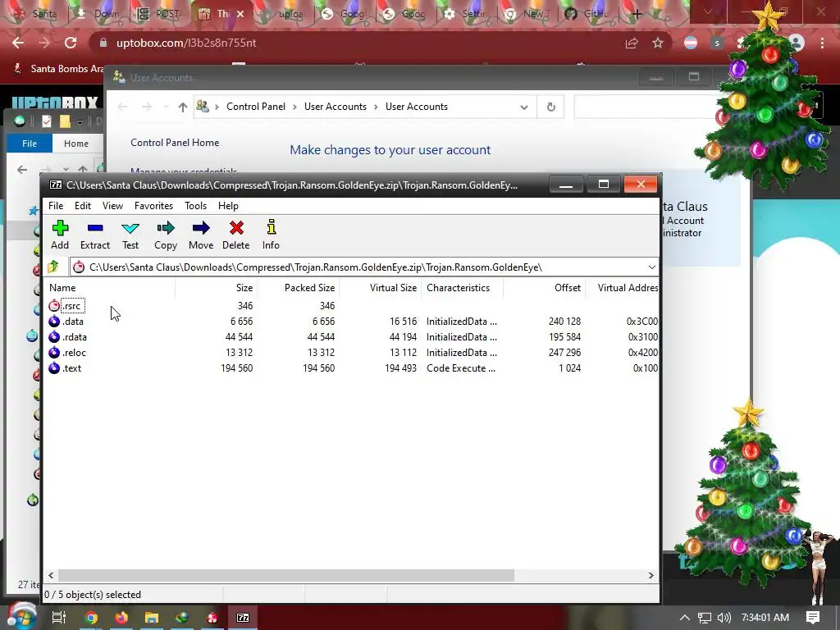840x630 pixels.
Task: Click the Code Execute characteristics cell
Action: click(x=461, y=368)
